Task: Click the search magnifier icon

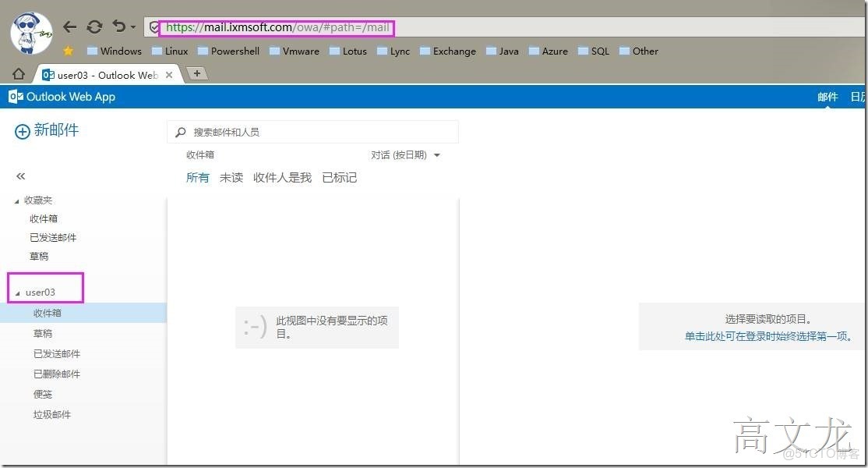Action: click(180, 132)
